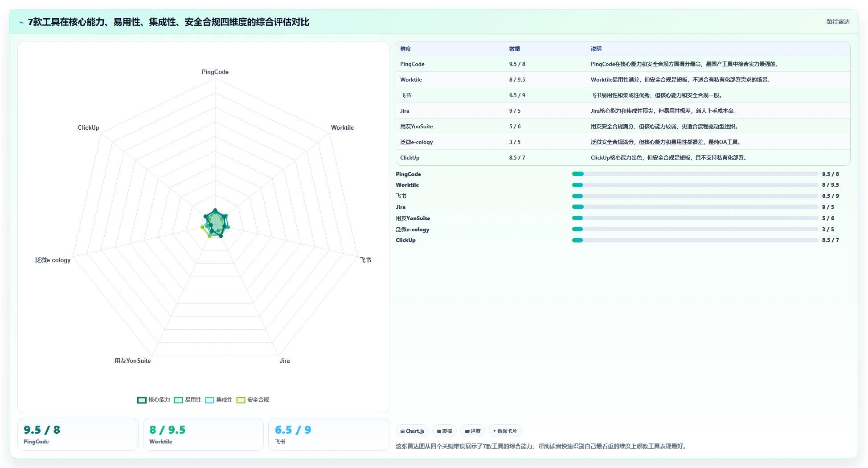Screen dimensions: 868x468
Task: Click the PingCode axis label on the radar chart
Action: tap(215, 72)
